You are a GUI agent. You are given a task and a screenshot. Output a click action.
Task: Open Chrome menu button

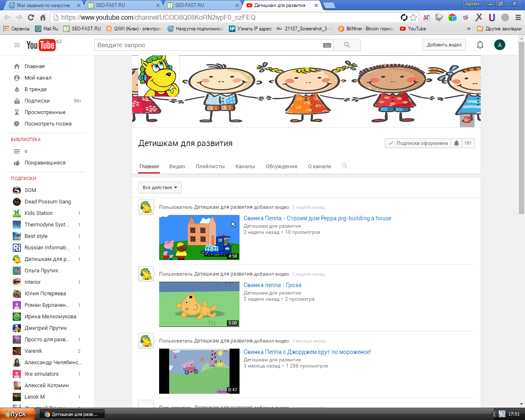(x=518, y=17)
